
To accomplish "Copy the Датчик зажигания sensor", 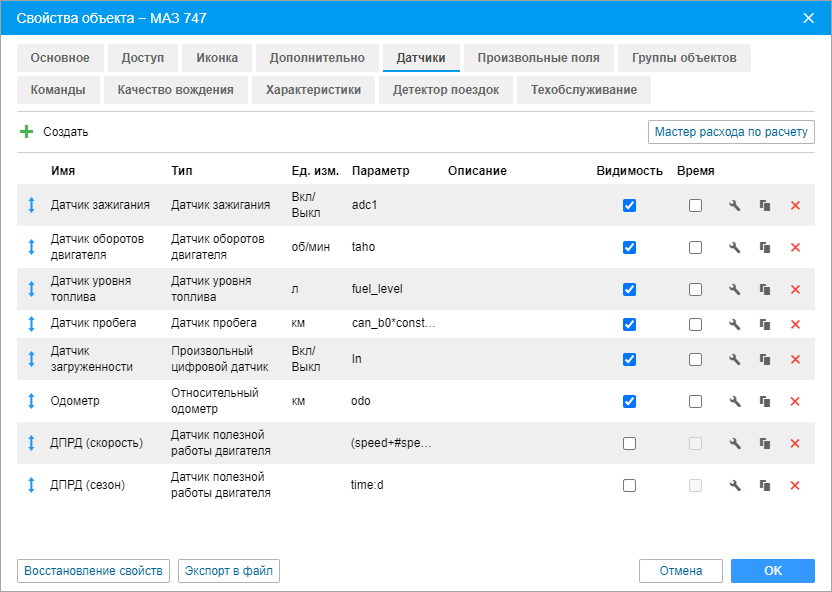I will [765, 205].
